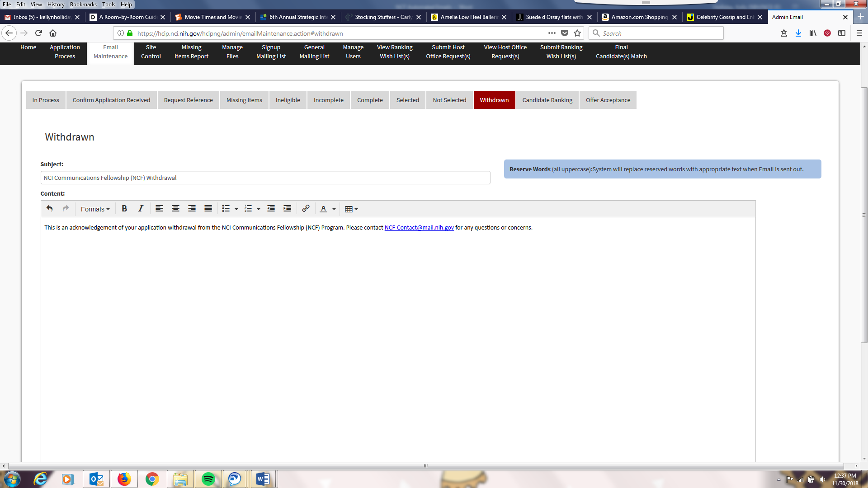868x488 pixels.
Task: Click the Subject input field
Action: tap(265, 178)
